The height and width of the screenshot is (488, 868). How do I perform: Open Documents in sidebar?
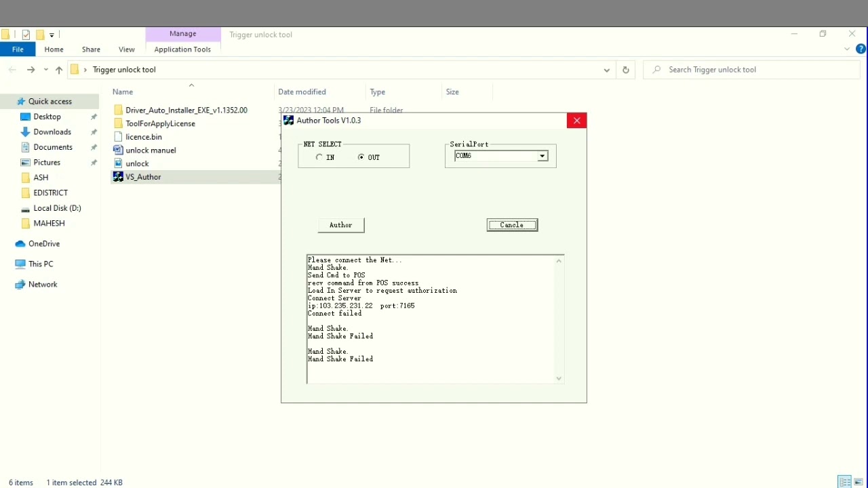53,147
